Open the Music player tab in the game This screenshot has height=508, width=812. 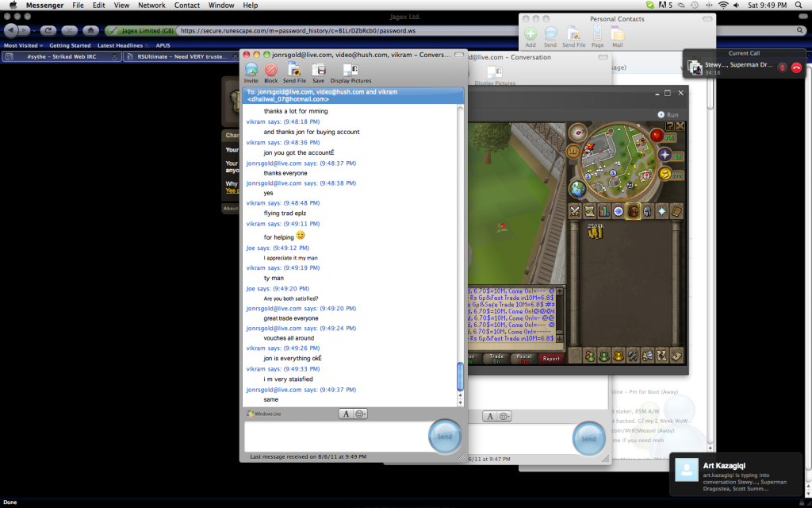tap(662, 356)
